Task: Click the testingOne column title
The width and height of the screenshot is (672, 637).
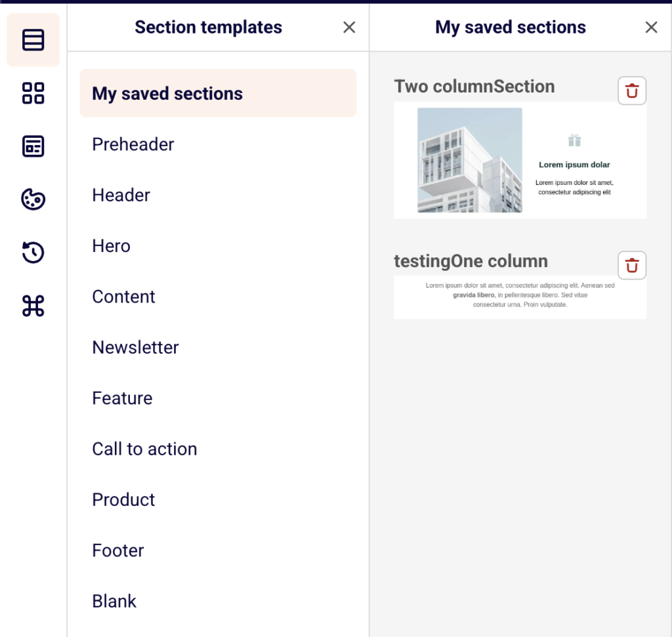Action: pyautogui.click(x=471, y=261)
